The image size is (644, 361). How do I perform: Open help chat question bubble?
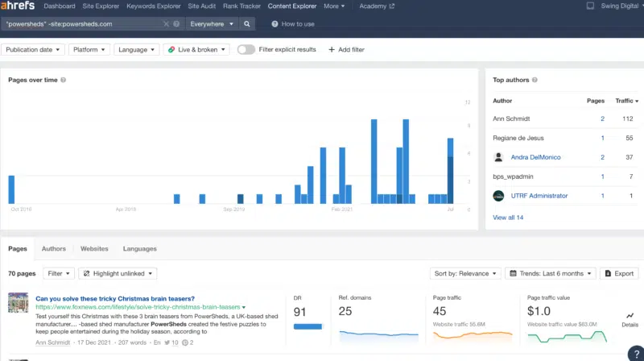click(x=637, y=354)
